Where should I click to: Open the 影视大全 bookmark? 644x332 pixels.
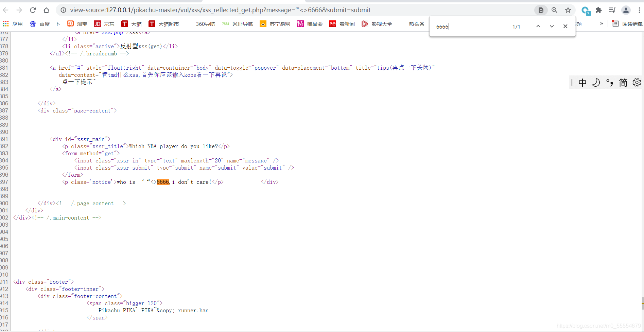tap(377, 24)
